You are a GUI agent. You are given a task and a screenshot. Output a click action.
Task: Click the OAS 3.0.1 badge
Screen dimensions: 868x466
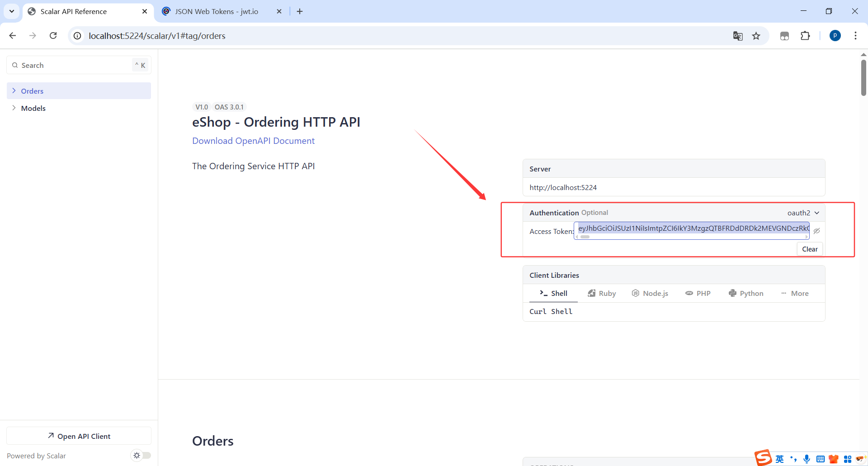229,107
